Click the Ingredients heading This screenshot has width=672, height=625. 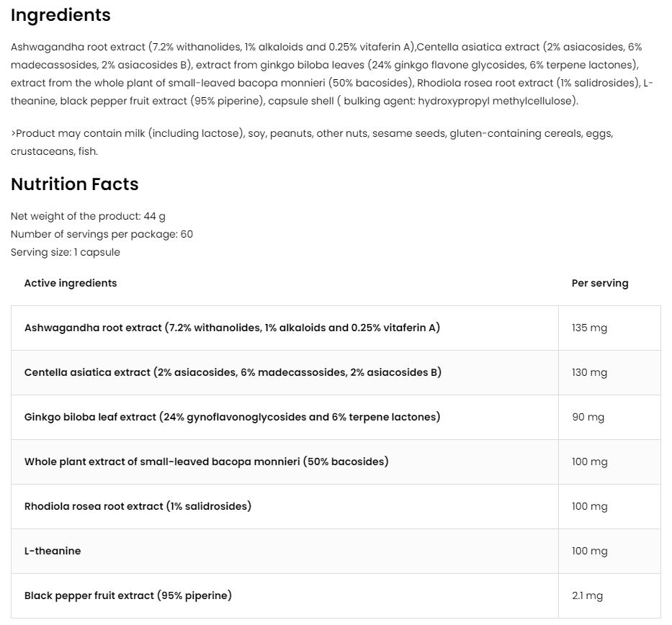(61, 15)
